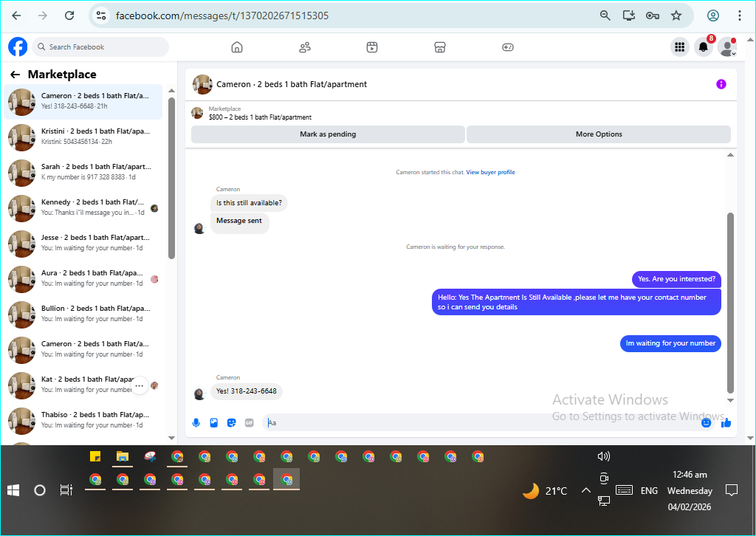Send a thumbs-up like

(726, 423)
